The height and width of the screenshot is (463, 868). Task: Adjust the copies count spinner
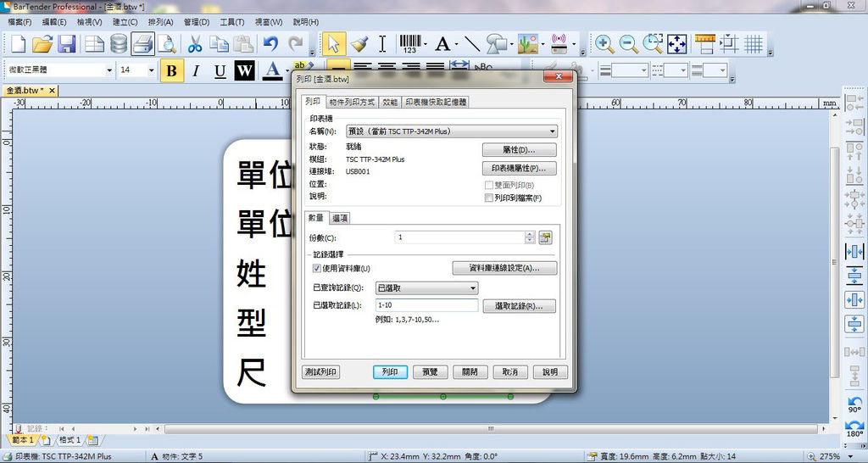pos(530,237)
